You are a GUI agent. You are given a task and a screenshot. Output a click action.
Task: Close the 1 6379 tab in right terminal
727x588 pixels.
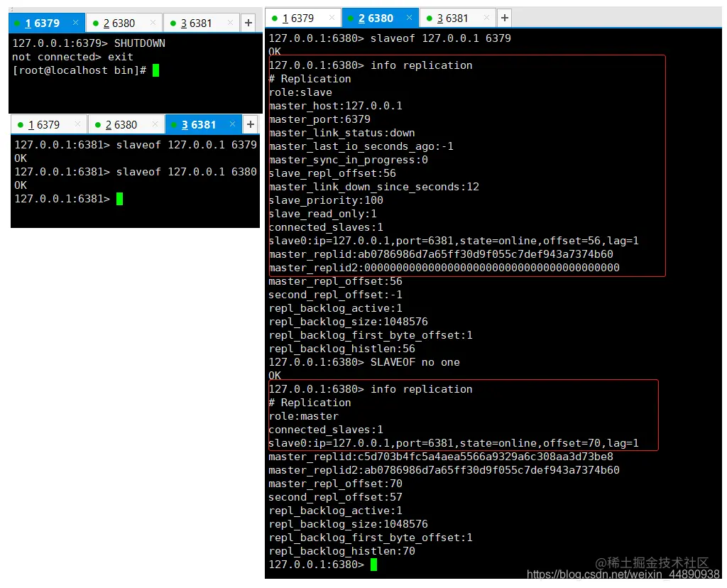332,17
